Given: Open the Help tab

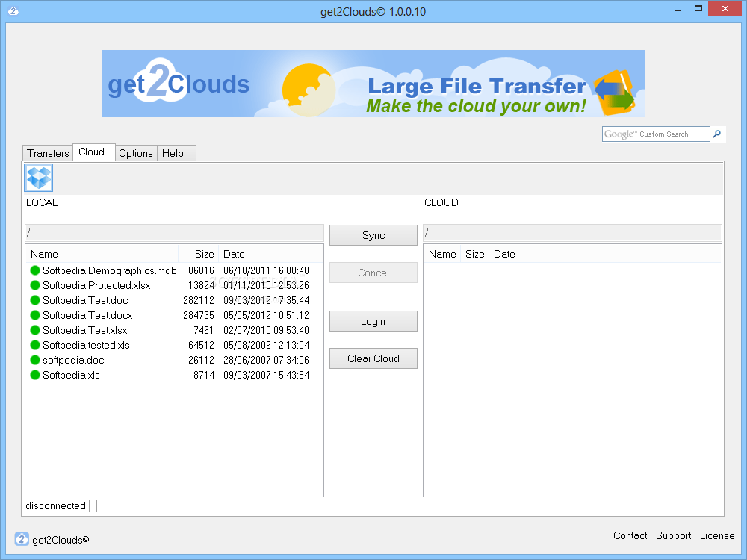Looking at the screenshot, I should point(176,153).
